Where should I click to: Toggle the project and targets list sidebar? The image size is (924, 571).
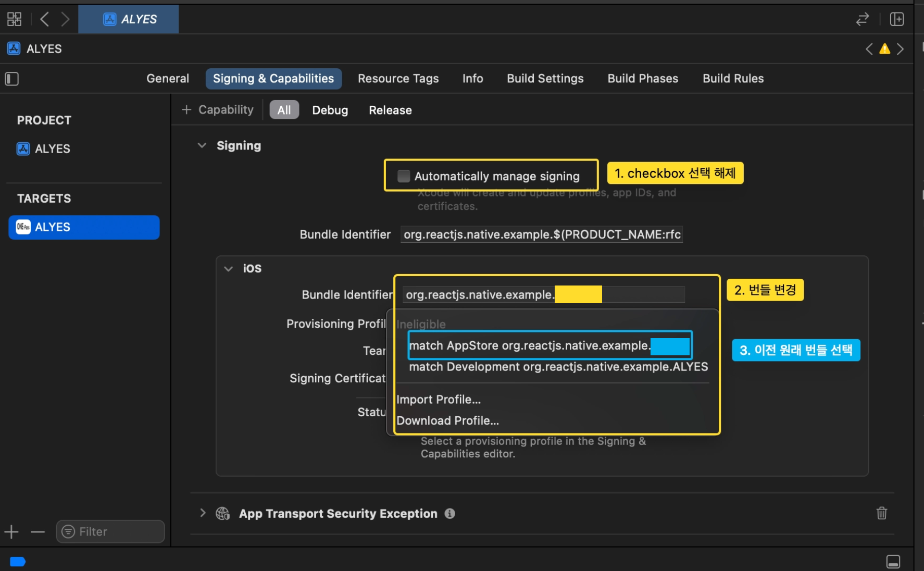11,79
